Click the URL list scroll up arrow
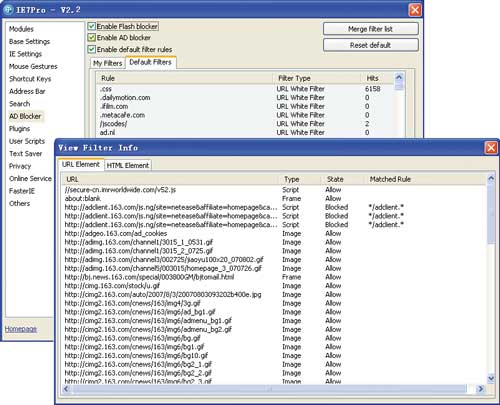 [x=491, y=179]
